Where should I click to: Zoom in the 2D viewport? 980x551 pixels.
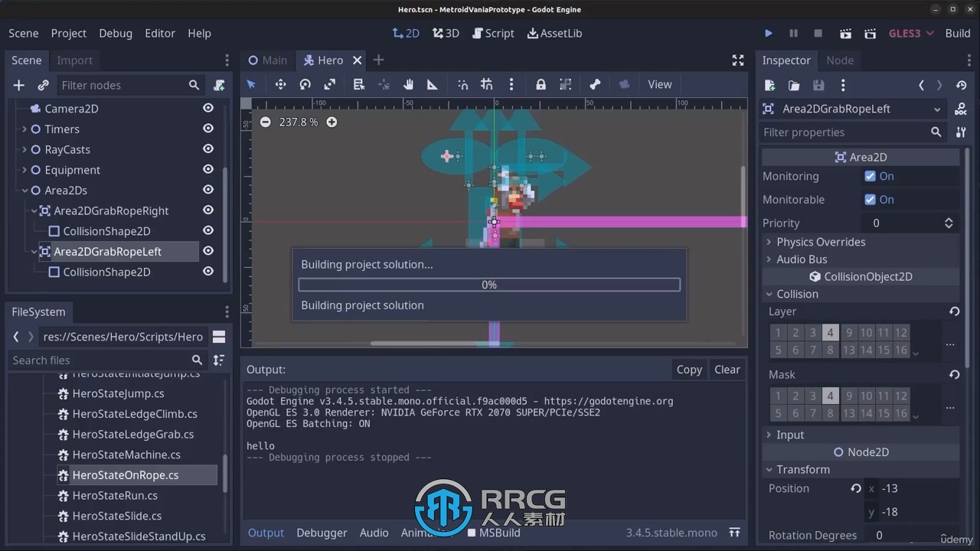(332, 122)
